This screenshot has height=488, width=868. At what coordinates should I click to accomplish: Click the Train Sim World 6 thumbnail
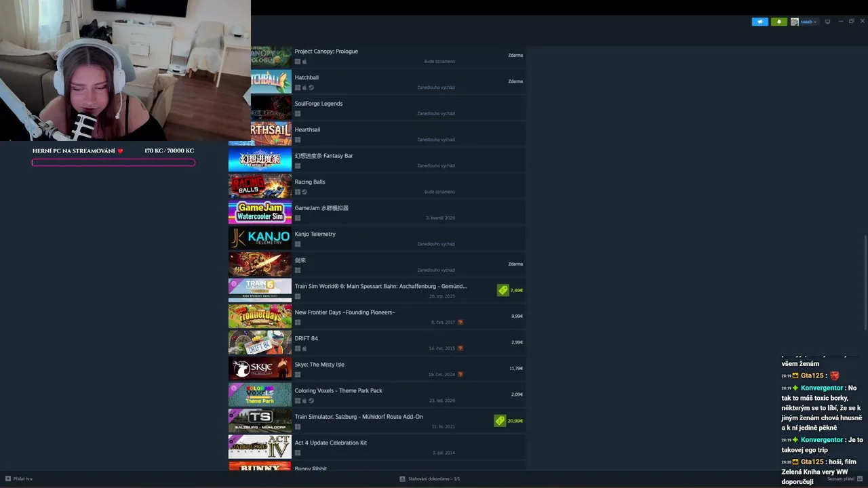point(260,290)
